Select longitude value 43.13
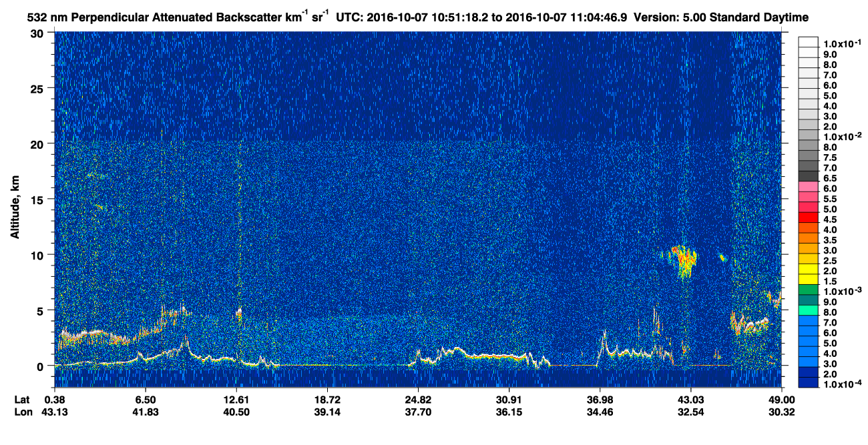 tap(55, 412)
